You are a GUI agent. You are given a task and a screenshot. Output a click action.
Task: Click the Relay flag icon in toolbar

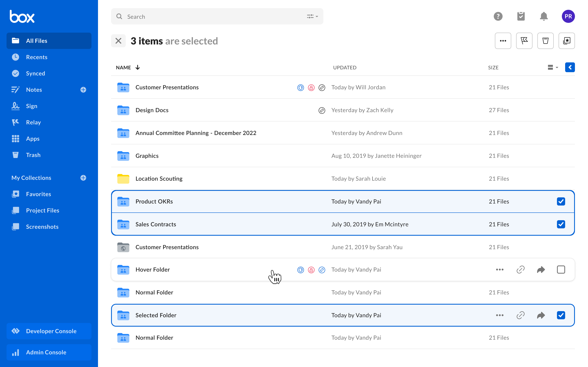524,41
